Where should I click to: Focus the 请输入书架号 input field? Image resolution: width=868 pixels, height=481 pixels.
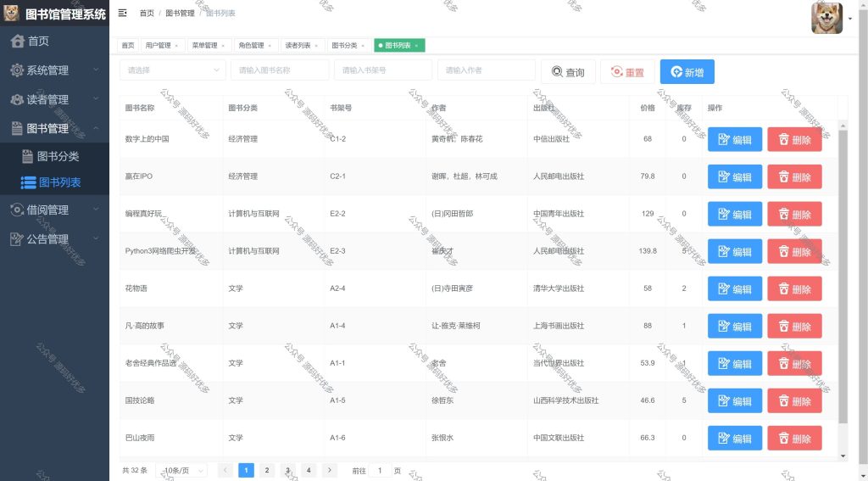[x=383, y=70]
